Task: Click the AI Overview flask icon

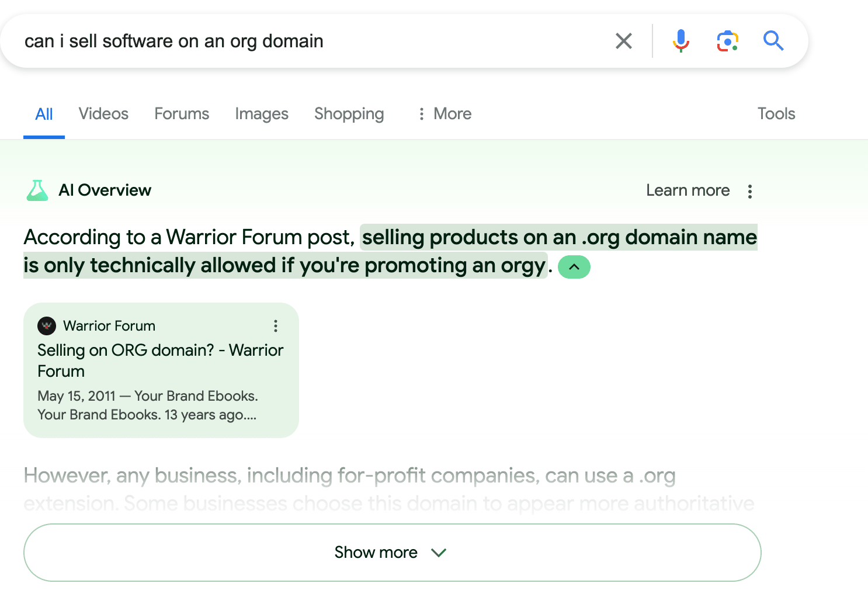Action: point(37,190)
